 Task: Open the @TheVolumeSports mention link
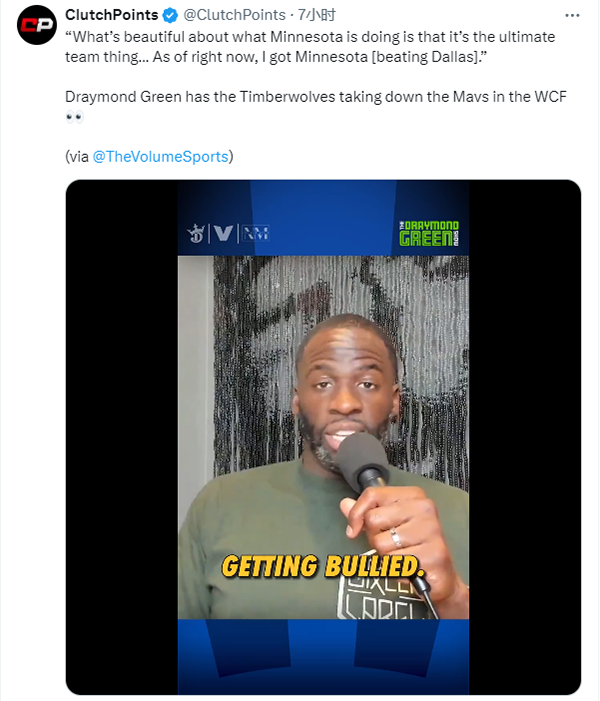pyautogui.click(x=160, y=156)
